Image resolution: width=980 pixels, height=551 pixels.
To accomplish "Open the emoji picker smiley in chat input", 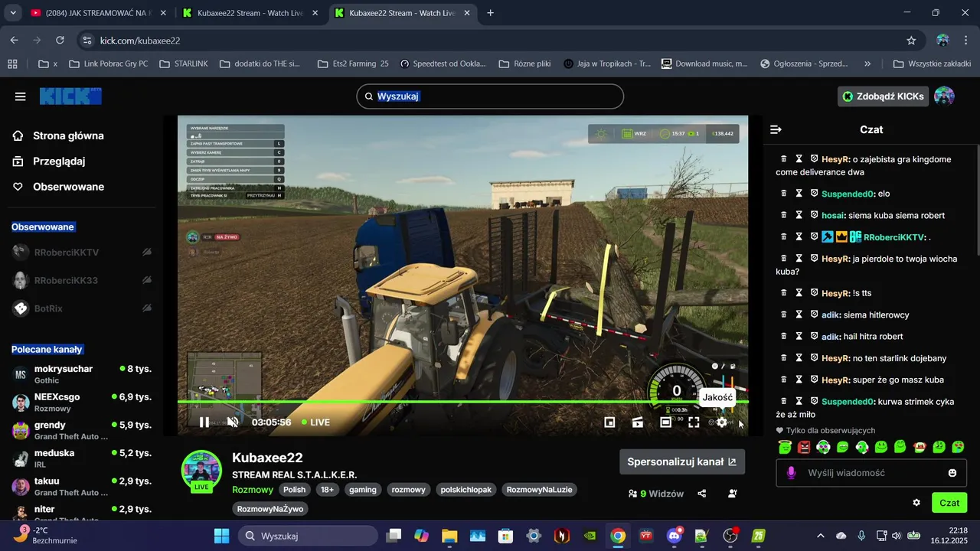I will (952, 473).
